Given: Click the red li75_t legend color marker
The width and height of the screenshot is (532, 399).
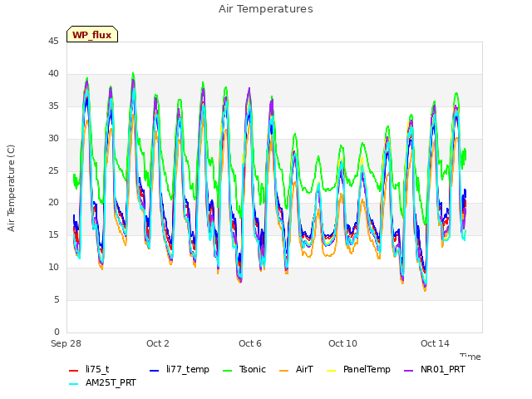Looking at the screenshot, I should pyautogui.click(x=74, y=371).
